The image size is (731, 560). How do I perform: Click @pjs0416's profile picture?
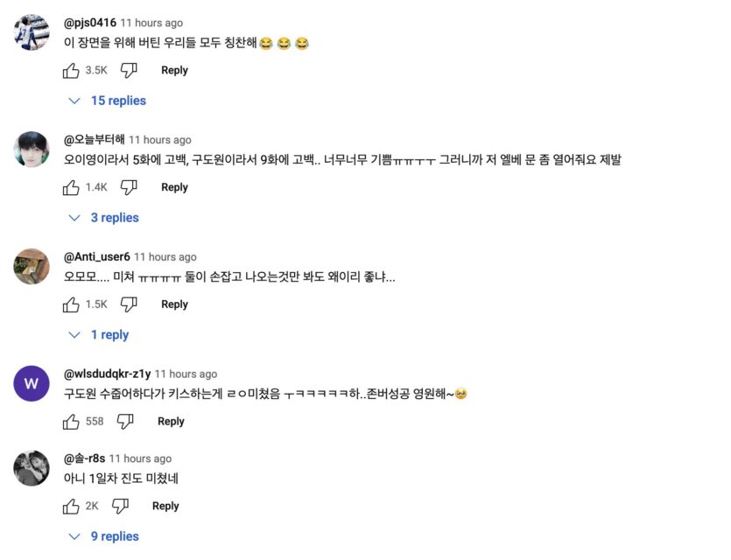tap(32, 32)
